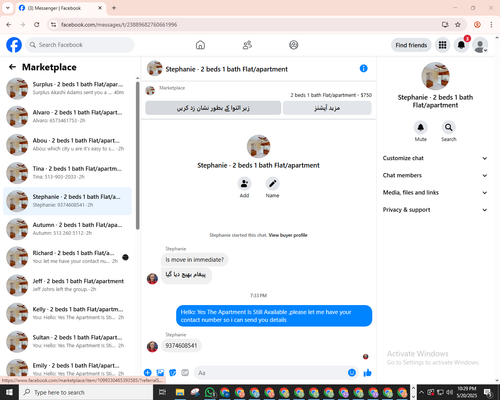Expand the Chat members section
500x400 pixels.
pyautogui.click(x=435, y=175)
